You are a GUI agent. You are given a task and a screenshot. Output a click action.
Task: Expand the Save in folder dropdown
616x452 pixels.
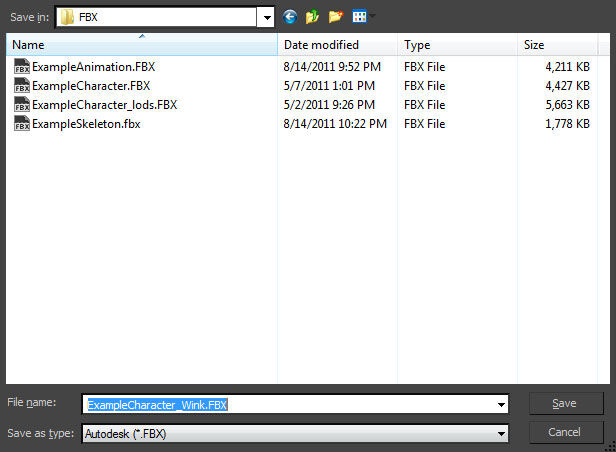(266, 17)
